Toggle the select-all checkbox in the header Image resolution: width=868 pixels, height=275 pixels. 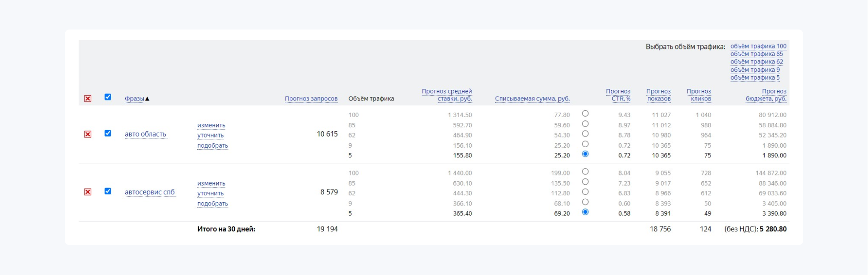(x=108, y=97)
